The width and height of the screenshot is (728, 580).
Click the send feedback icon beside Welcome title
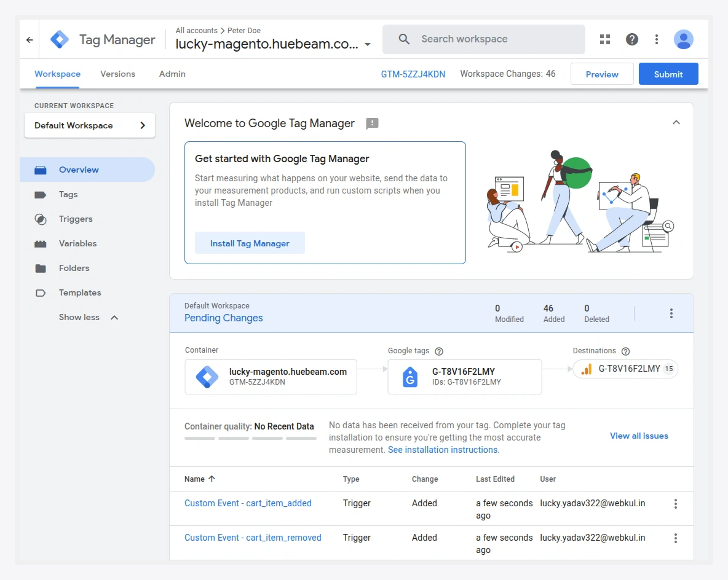(372, 123)
